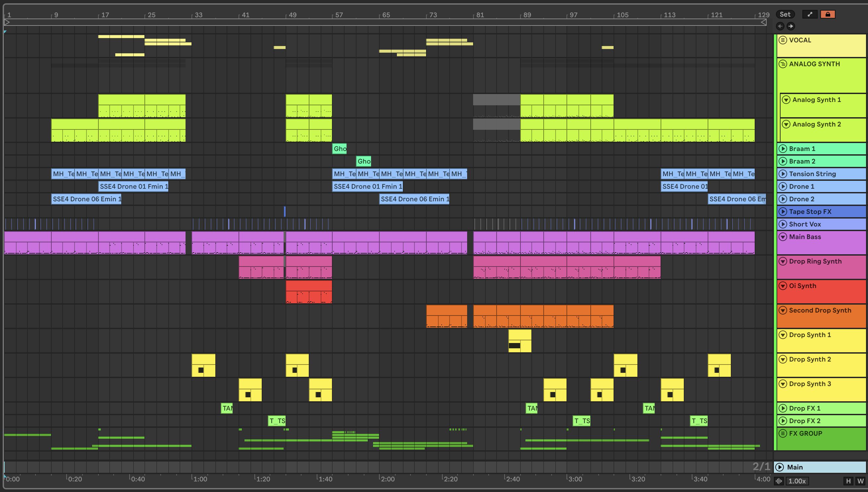This screenshot has height=492, width=868.
Task: Toggle the audio waveform zoom icon
Action: (779, 481)
